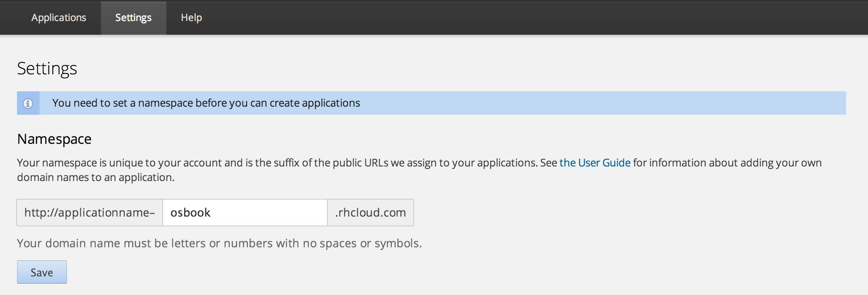Image resolution: width=868 pixels, height=295 pixels.
Task: Open the Help tab
Action: click(x=191, y=18)
